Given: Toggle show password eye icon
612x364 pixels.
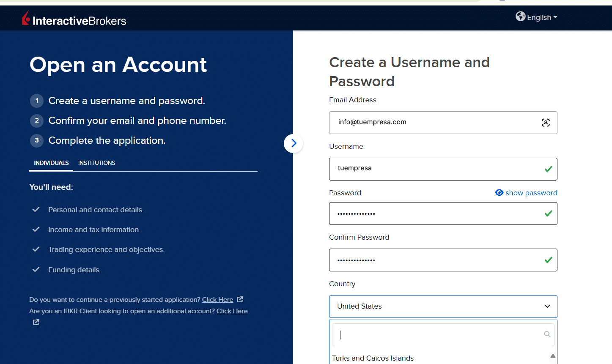Looking at the screenshot, I should point(499,193).
